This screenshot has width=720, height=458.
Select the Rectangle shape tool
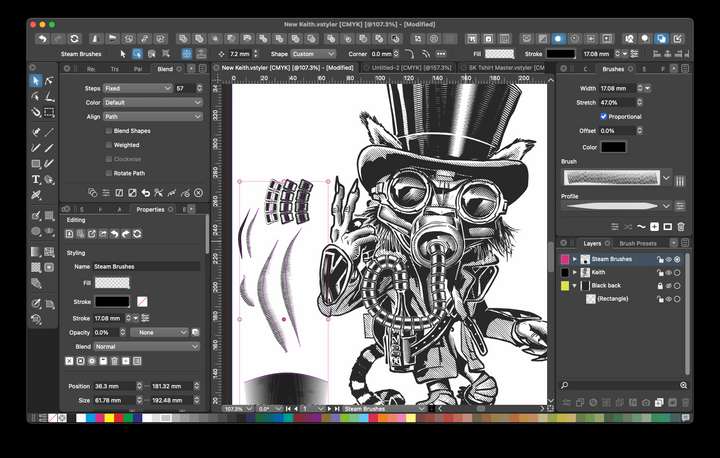(x=35, y=164)
